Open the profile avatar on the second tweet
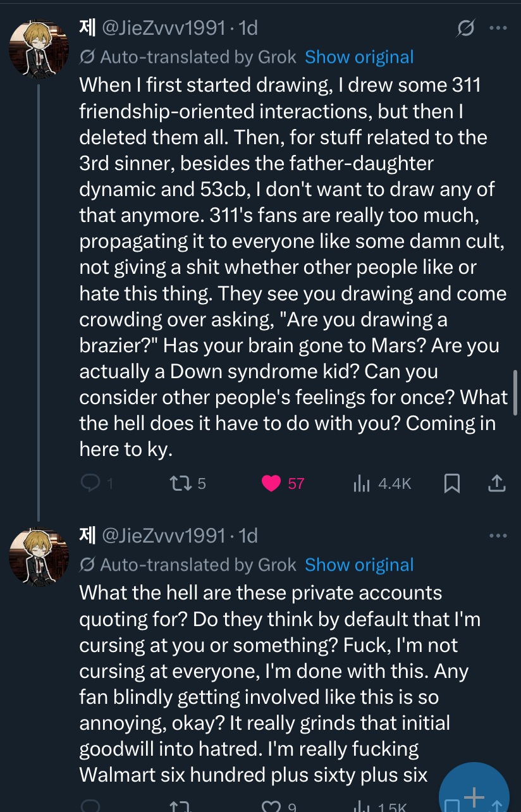 pyautogui.click(x=38, y=556)
